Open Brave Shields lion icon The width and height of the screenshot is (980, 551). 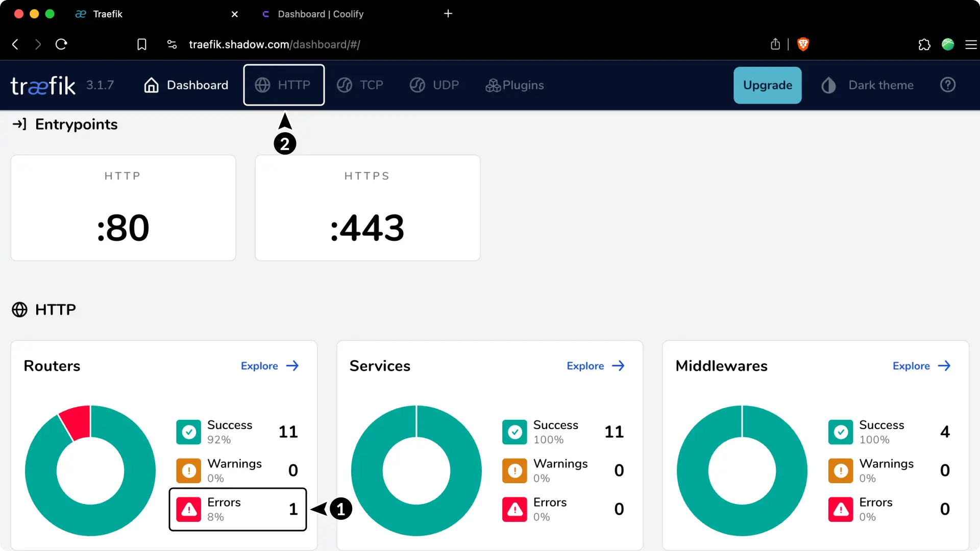[x=803, y=44]
